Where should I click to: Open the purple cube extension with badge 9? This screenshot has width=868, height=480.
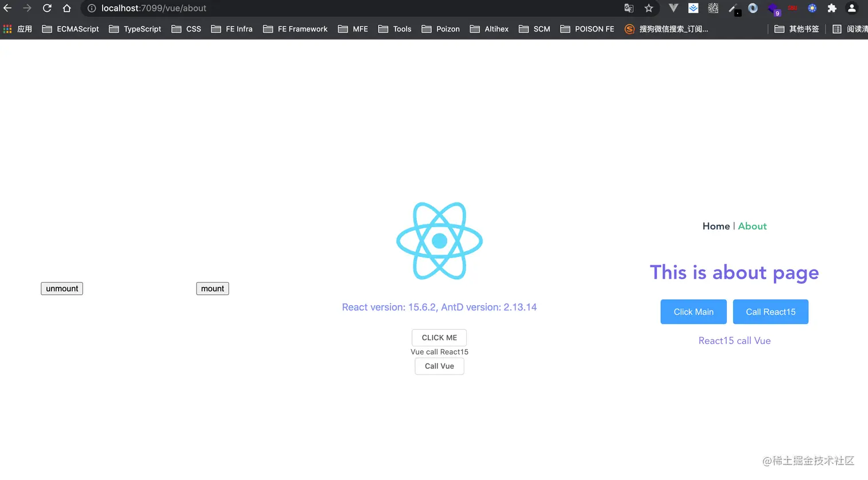(774, 9)
